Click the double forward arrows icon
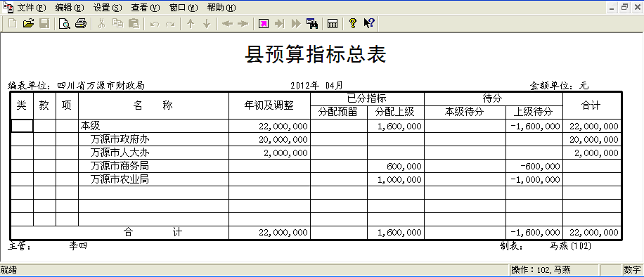Screen dimensions: 644x277 296,23
